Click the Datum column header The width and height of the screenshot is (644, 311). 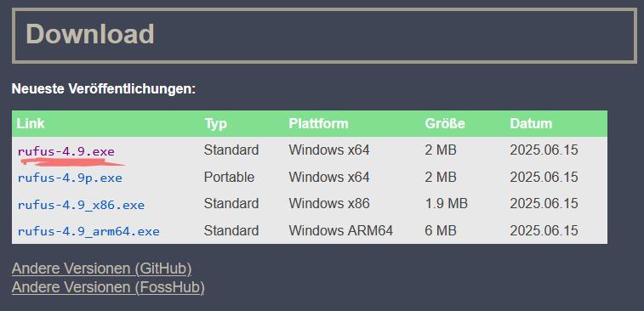[531, 123]
